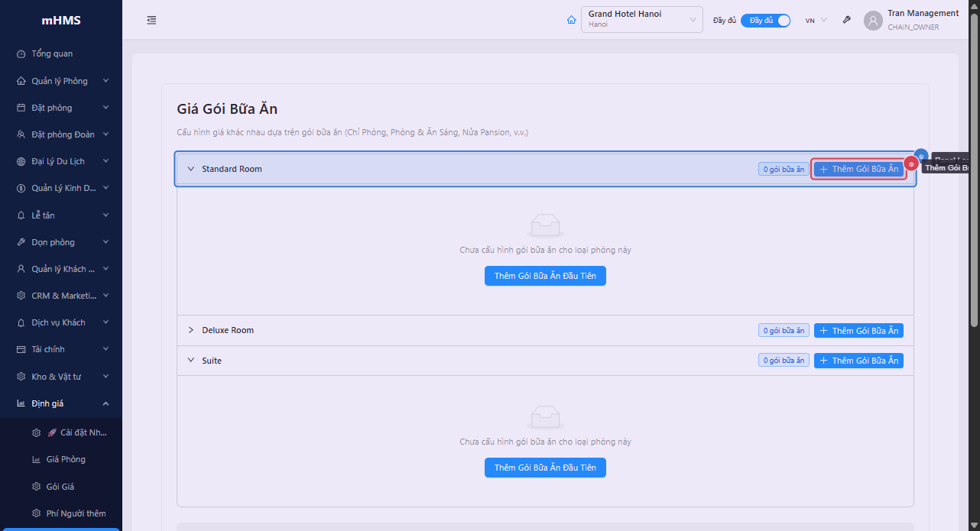Open Tổng quan dashboard from sidebar
The image size is (980, 531).
click(x=52, y=54)
